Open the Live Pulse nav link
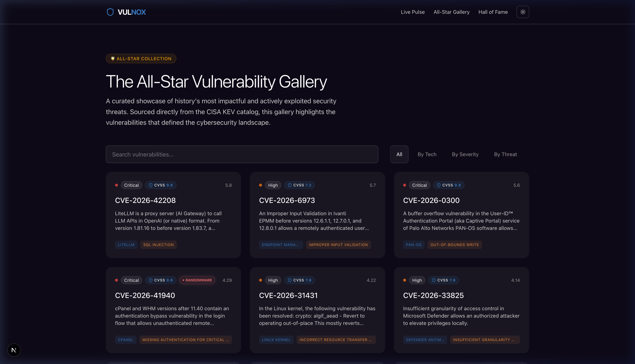 [413, 12]
